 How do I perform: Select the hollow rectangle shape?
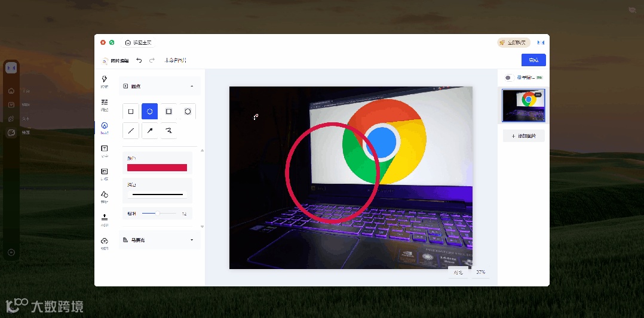coord(131,111)
